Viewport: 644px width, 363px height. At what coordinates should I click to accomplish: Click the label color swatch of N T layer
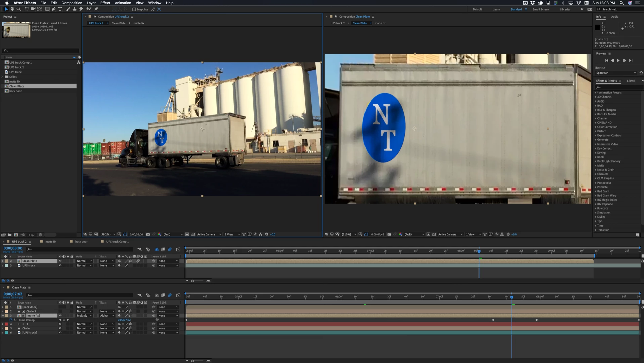[x=6, y=324]
